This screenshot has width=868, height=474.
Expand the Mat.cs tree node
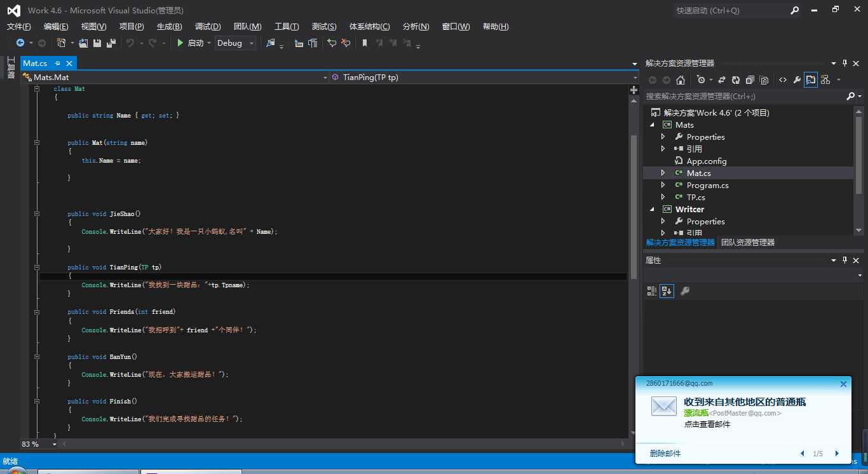pyautogui.click(x=663, y=173)
